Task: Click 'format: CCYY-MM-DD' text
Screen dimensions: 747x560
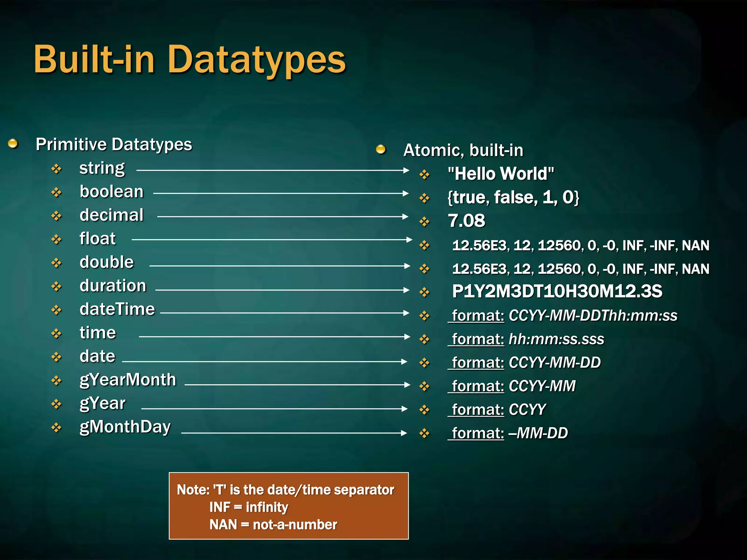Action: tap(524, 363)
